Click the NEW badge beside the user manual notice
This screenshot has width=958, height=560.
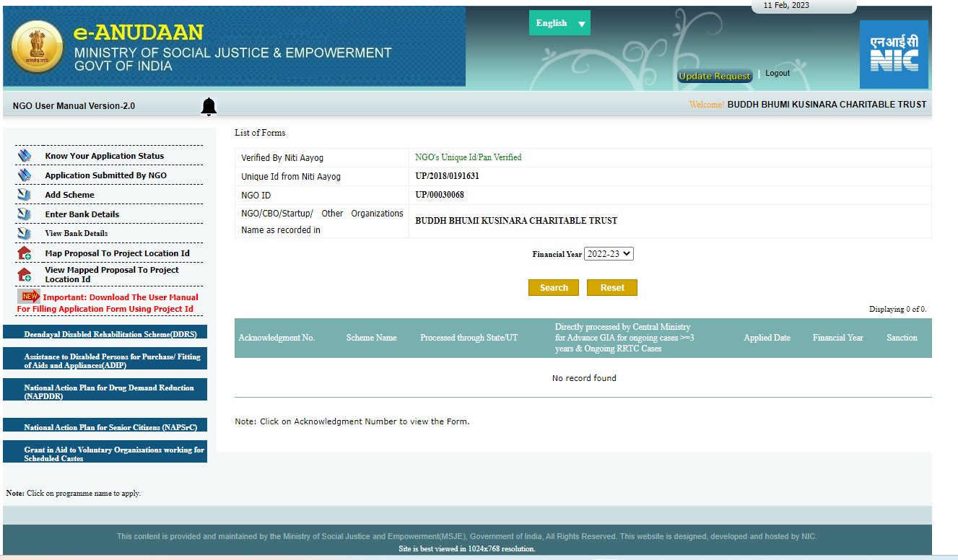(x=29, y=296)
